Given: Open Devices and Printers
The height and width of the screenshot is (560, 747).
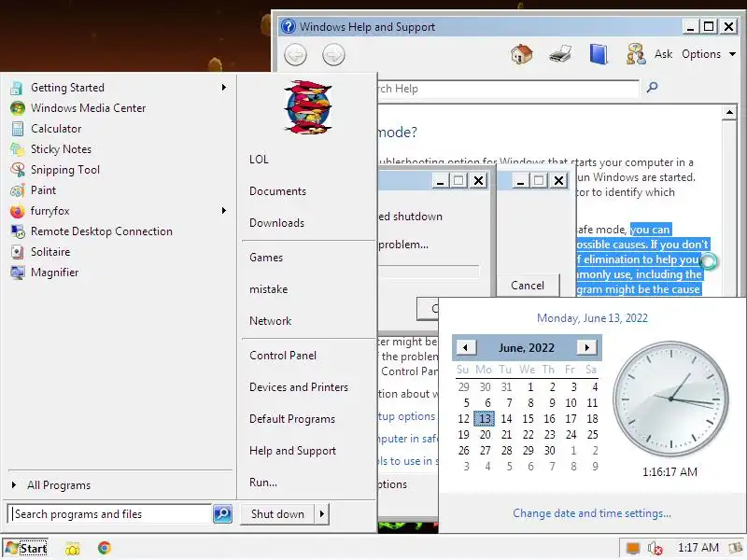Looking at the screenshot, I should 299,387.
